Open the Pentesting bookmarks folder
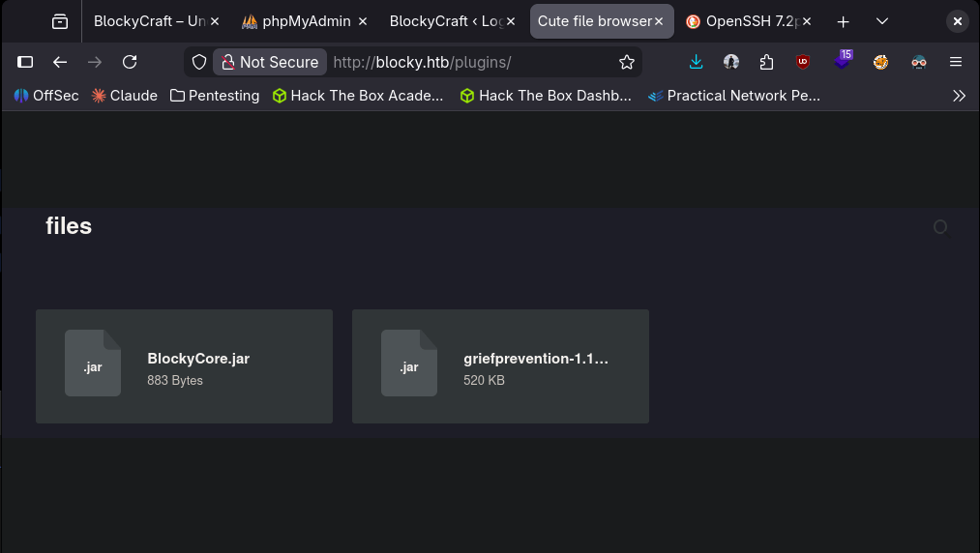This screenshot has width=980, height=553. coord(215,96)
